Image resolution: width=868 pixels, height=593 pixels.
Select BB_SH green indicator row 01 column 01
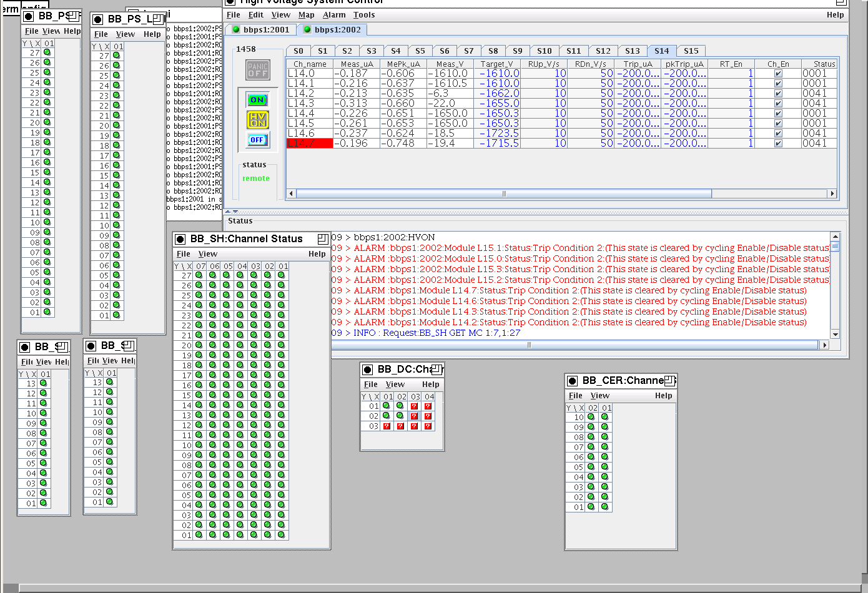(282, 535)
